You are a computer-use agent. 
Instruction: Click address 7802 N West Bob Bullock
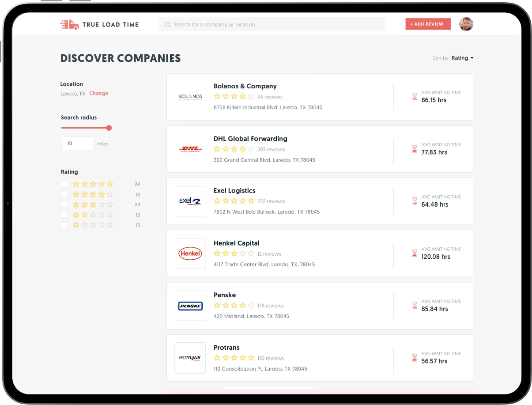(x=267, y=212)
